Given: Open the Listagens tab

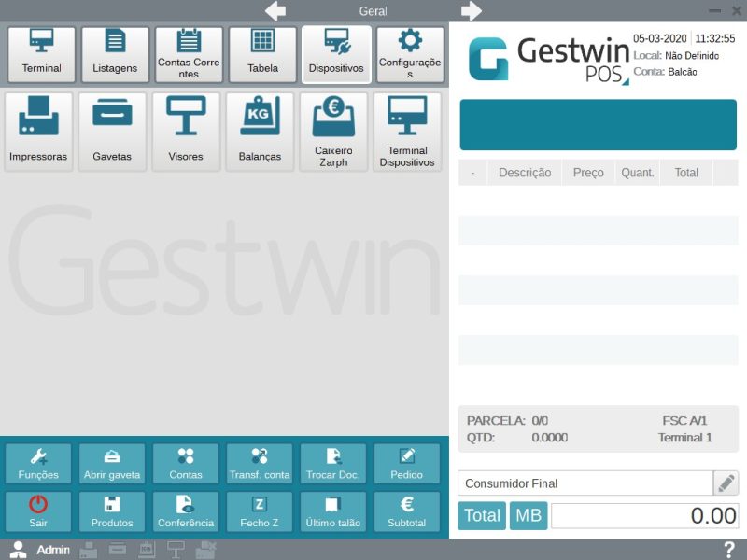Looking at the screenshot, I should [115, 54].
